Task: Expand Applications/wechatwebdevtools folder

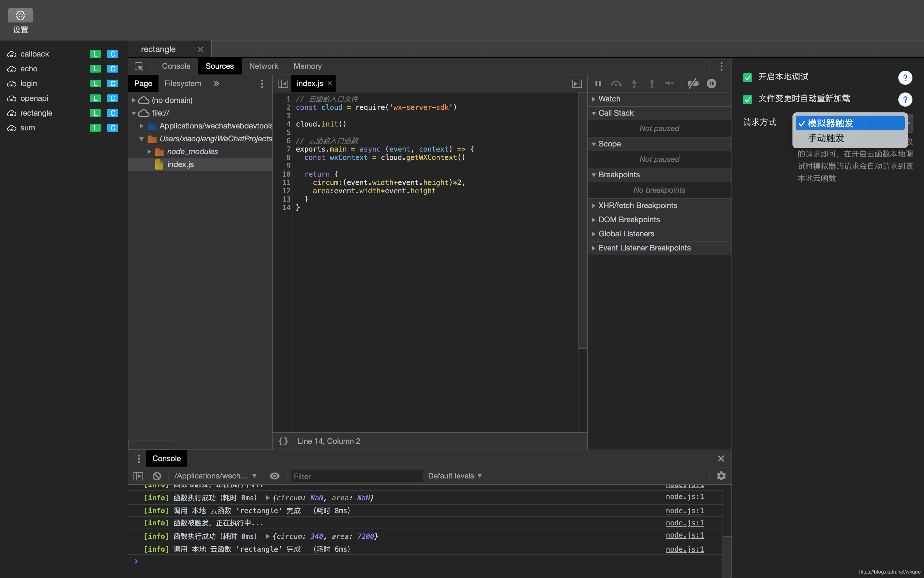Action: (x=141, y=126)
